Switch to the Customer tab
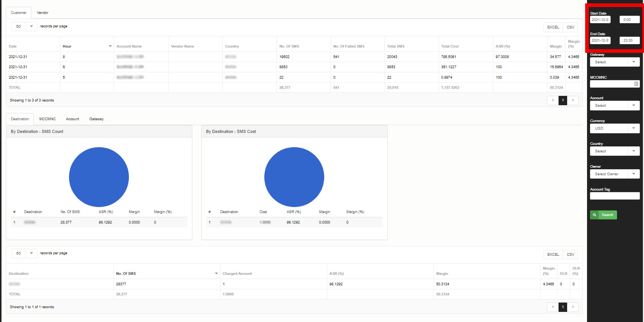Screen dimensions: 644x322 (x=19, y=13)
